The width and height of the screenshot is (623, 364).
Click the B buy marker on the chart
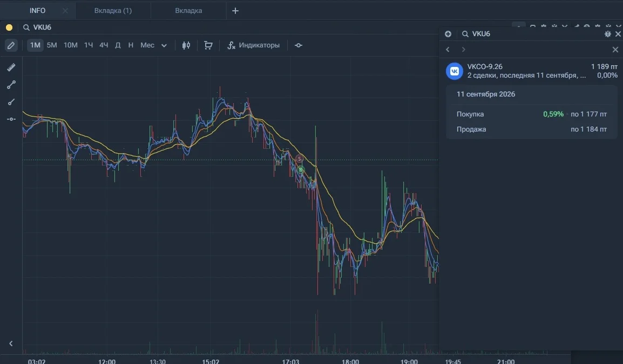pos(301,170)
